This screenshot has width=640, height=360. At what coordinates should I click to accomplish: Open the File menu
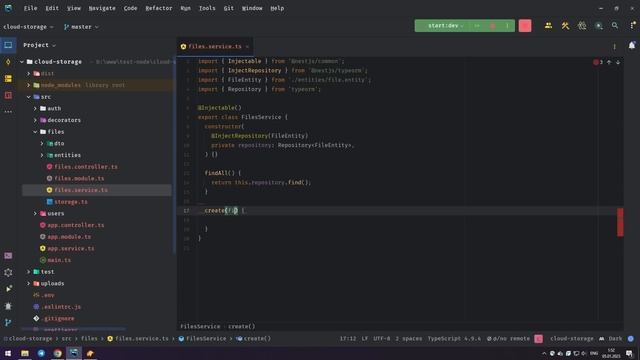point(30,8)
